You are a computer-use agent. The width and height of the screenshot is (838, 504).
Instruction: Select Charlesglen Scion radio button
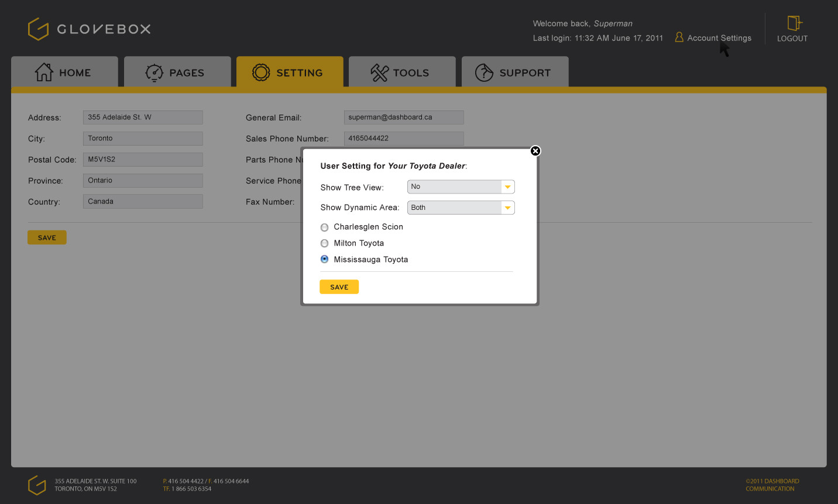[x=324, y=227]
